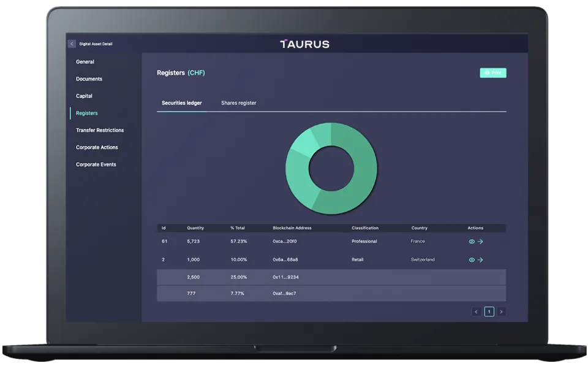This screenshot has height=368, width=588.
Task: Click the Taurus logo in header
Action: [x=304, y=44]
